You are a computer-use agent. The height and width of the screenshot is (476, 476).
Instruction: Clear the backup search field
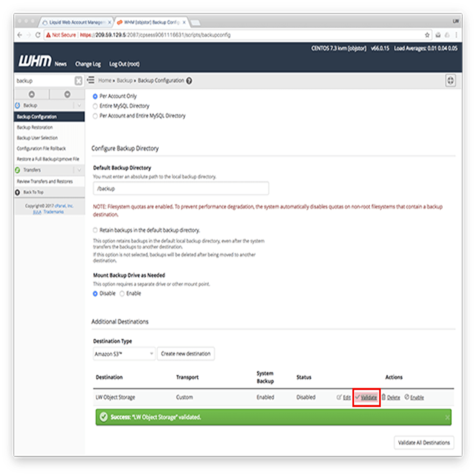[78, 81]
